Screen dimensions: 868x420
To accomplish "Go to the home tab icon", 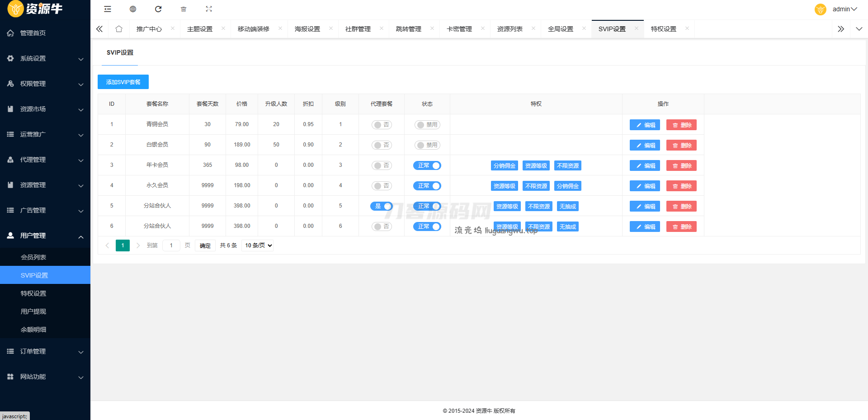I will point(119,29).
